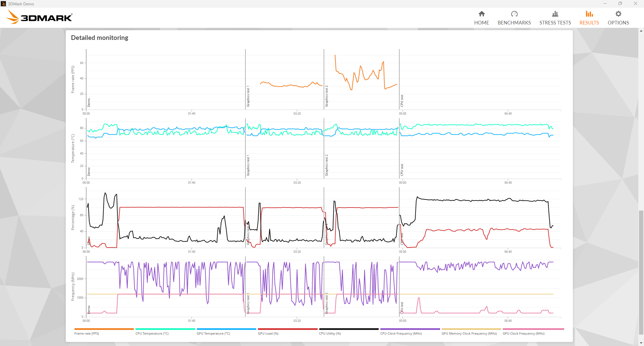The image size is (644, 346).
Task: Click the CPU Clock Frequency purple swatch
Action: (410, 329)
